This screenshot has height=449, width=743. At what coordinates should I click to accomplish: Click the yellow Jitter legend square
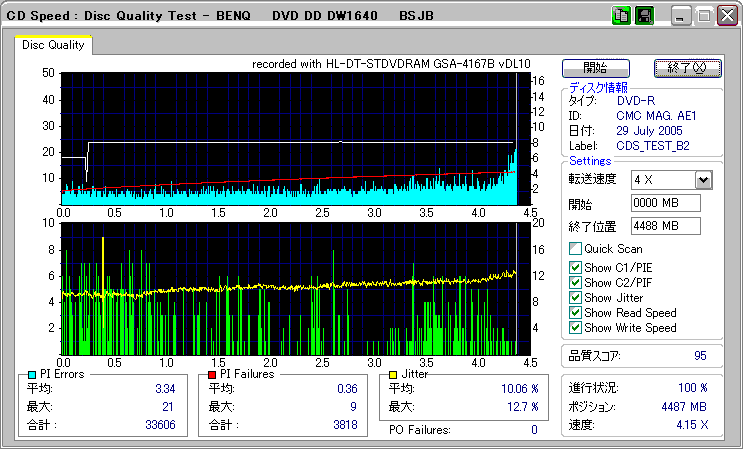click(394, 374)
